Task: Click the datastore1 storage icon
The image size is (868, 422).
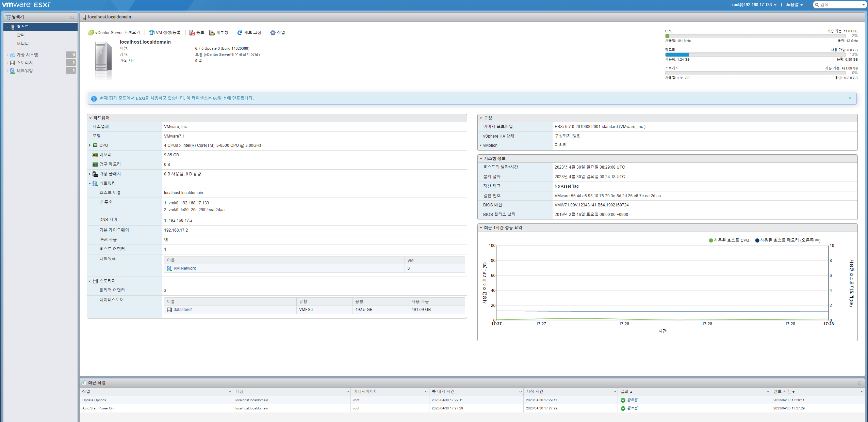Action: pyautogui.click(x=169, y=310)
